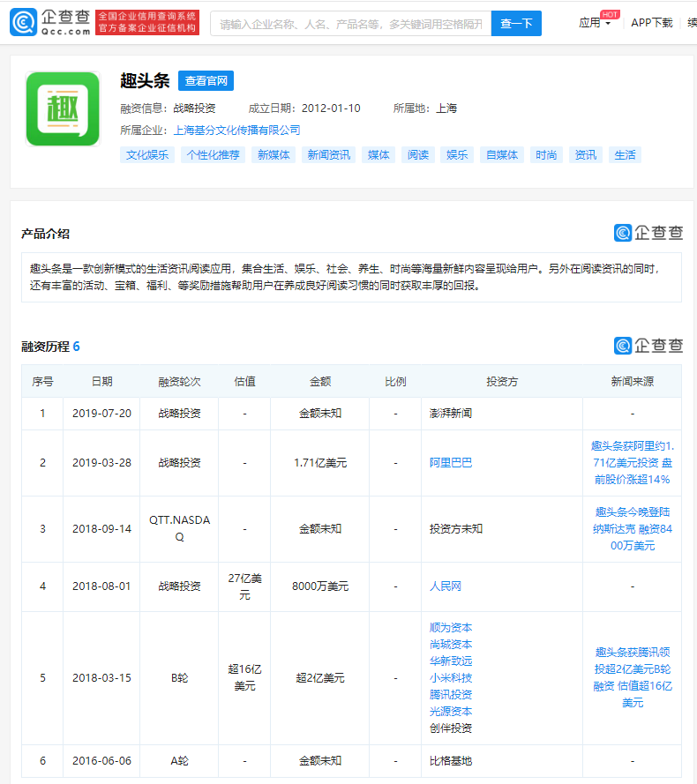This screenshot has width=697, height=784.
Task: Expand the 应用 dropdown menu
Action: pyautogui.click(x=595, y=23)
